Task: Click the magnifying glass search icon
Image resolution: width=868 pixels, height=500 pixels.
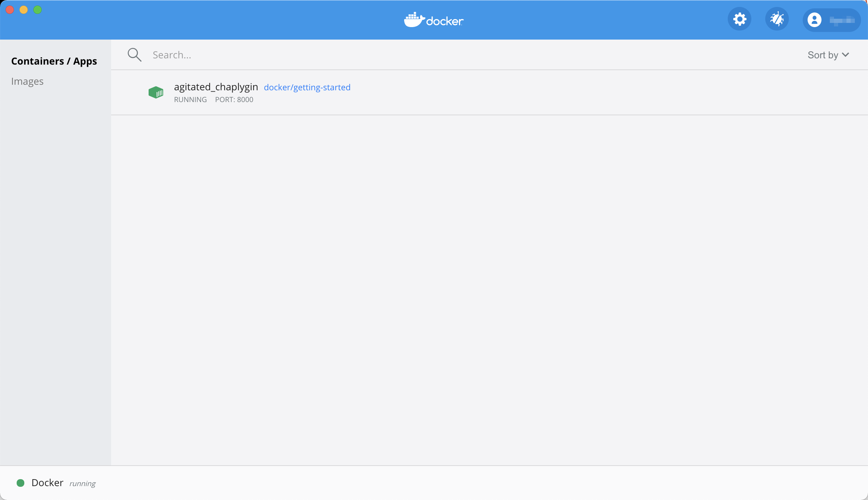Action: coord(134,55)
